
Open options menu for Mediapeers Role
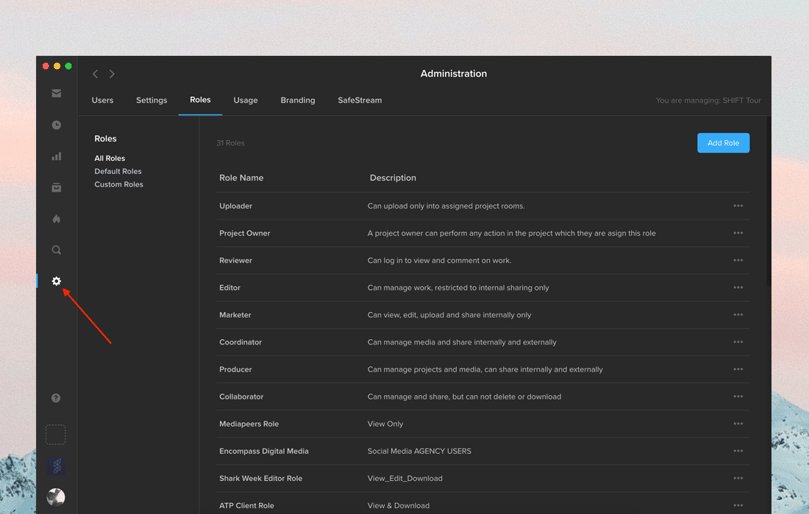coord(738,424)
